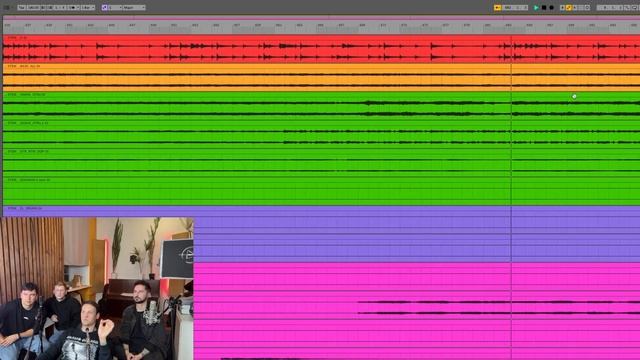Toggle the metronome button
This screenshot has width=640, height=360.
[x=73, y=7]
